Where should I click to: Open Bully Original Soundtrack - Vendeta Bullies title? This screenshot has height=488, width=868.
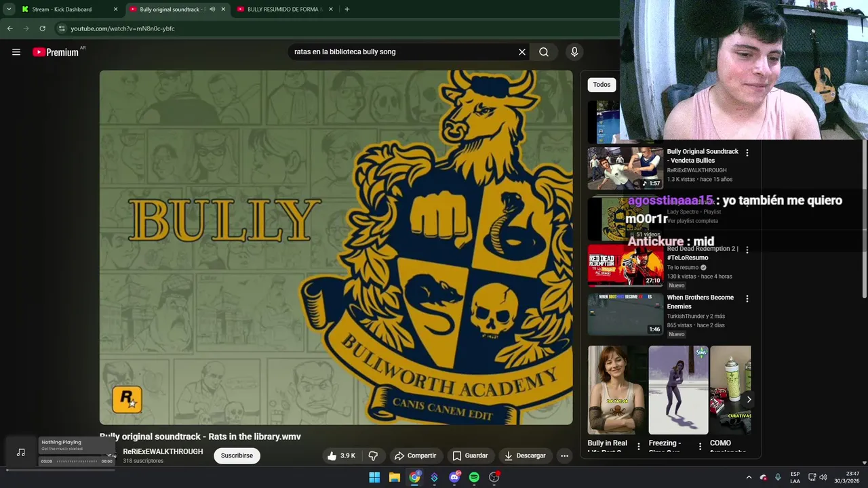(x=703, y=156)
